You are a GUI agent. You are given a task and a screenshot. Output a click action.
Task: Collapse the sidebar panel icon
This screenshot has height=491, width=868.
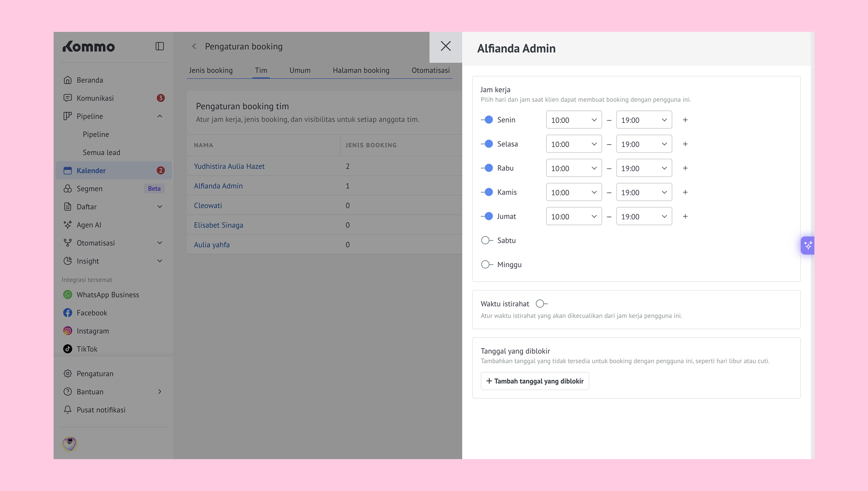click(160, 46)
